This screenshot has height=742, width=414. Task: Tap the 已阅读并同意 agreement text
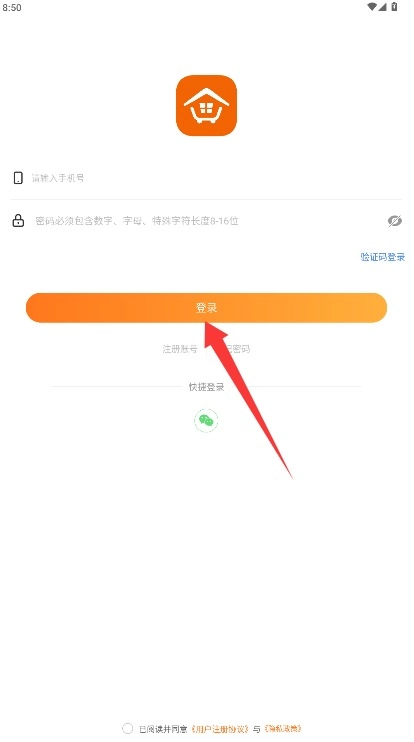click(x=163, y=729)
